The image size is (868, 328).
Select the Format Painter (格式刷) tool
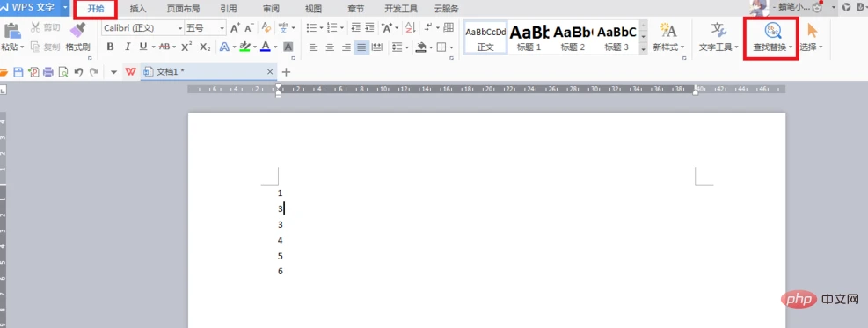point(78,37)
